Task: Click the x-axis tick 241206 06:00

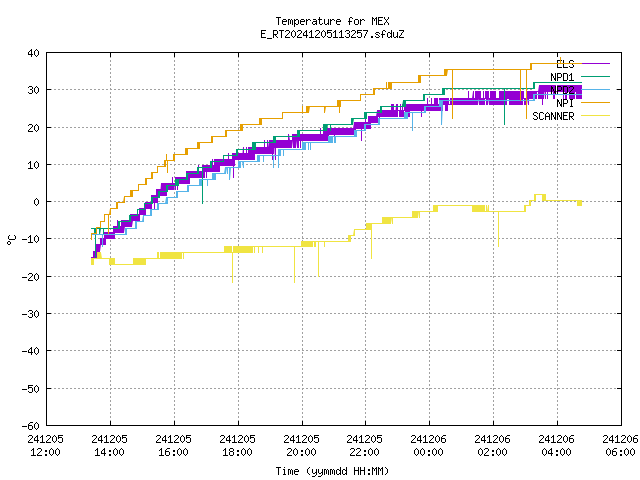Action: (x=620, y=445)
